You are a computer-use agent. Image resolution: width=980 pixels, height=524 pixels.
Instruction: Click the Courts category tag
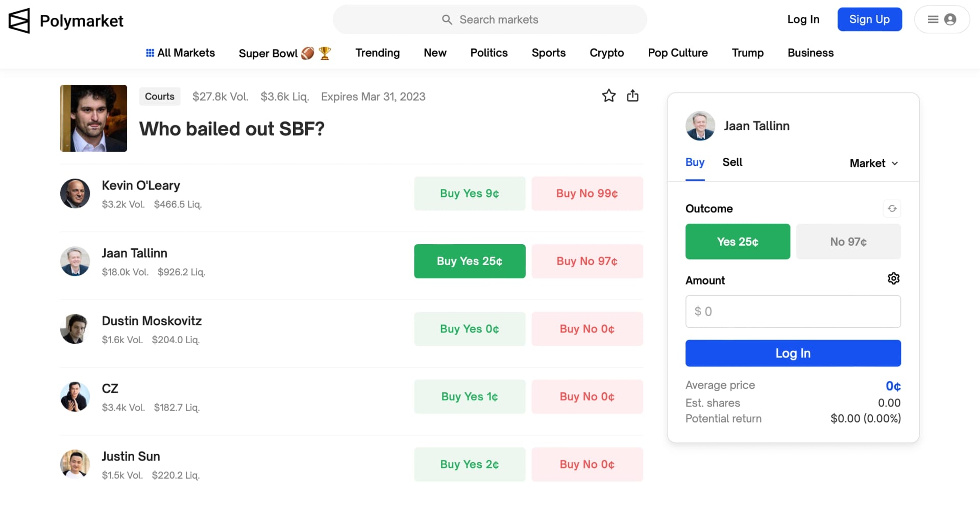point(159,97)
